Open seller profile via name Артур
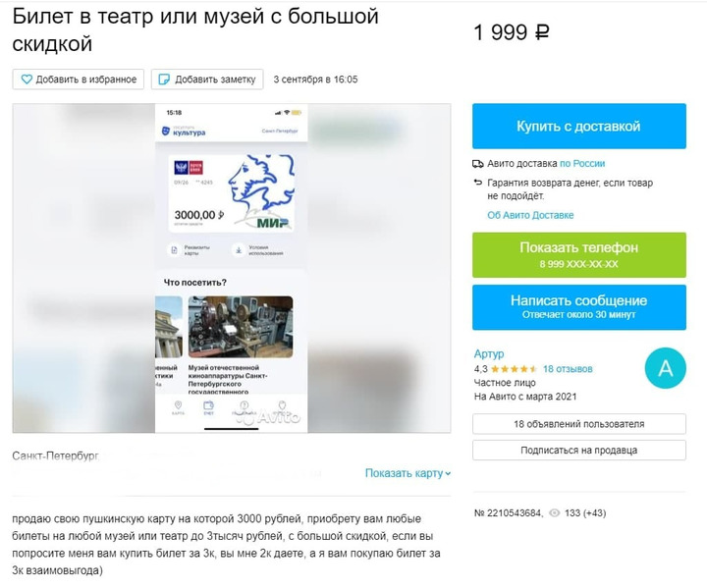 tap(489, 354)
